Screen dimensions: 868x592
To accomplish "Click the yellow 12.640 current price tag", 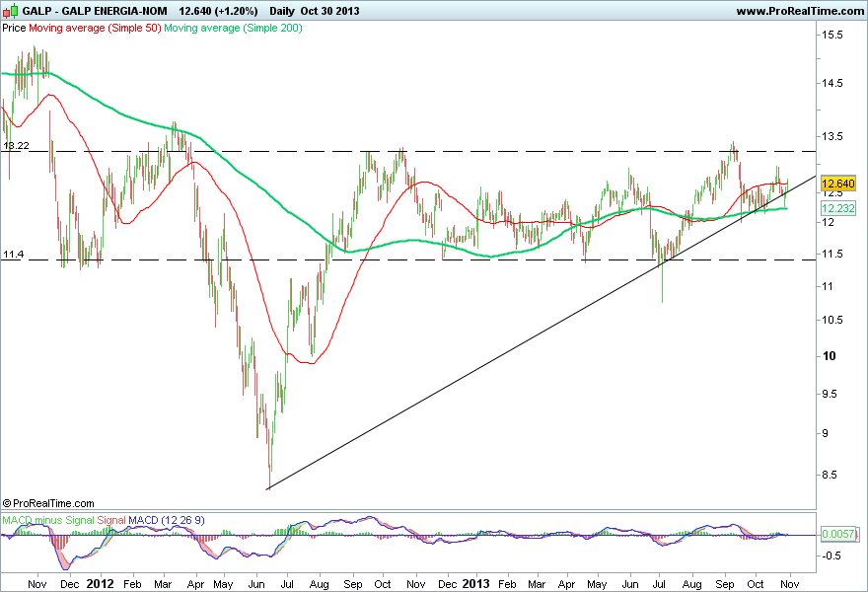I will click(838, 184).
